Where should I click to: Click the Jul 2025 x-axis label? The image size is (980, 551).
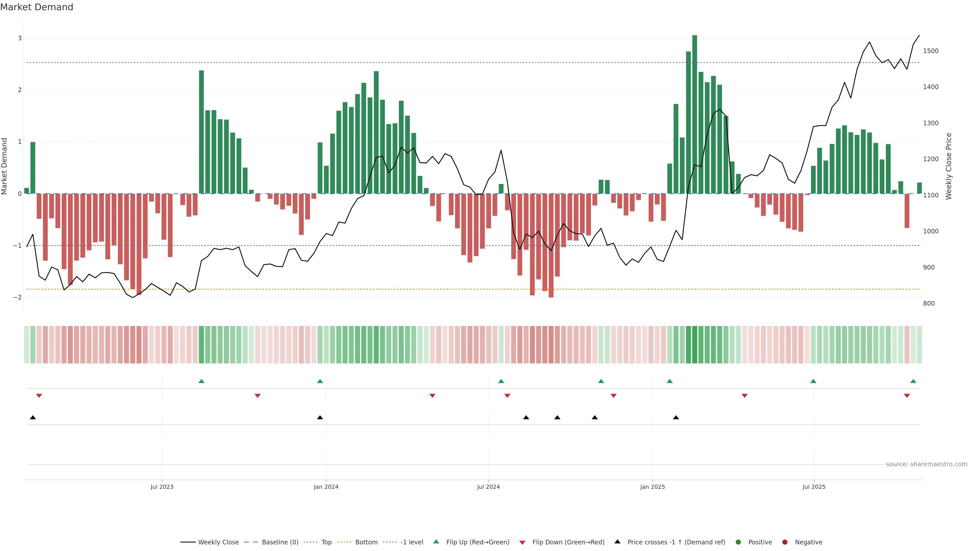click(x=814, y=487)
